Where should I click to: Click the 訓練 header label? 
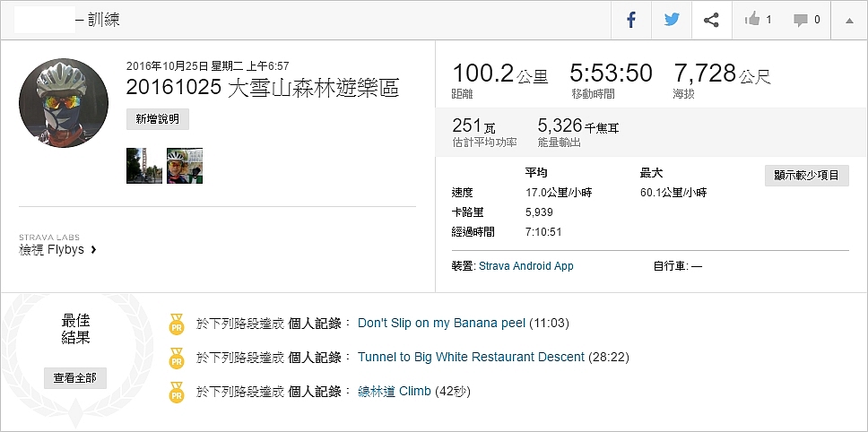[x=103, y=20]
